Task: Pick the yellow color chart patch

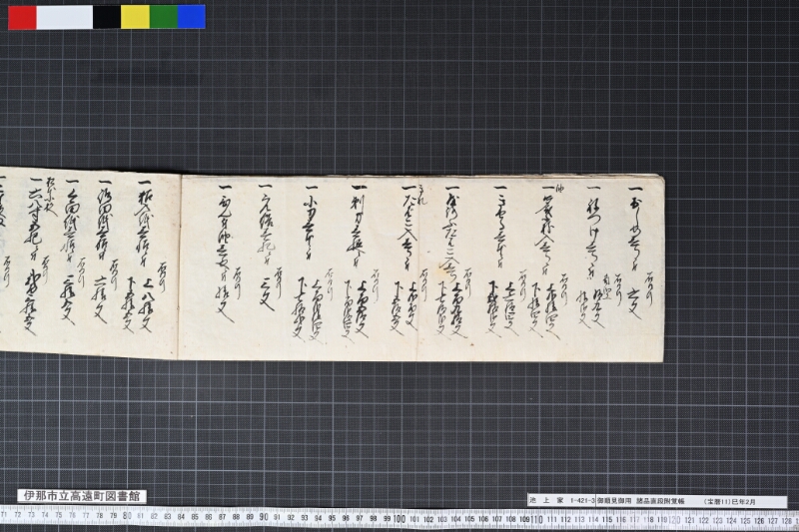Action: pos(135,17)
